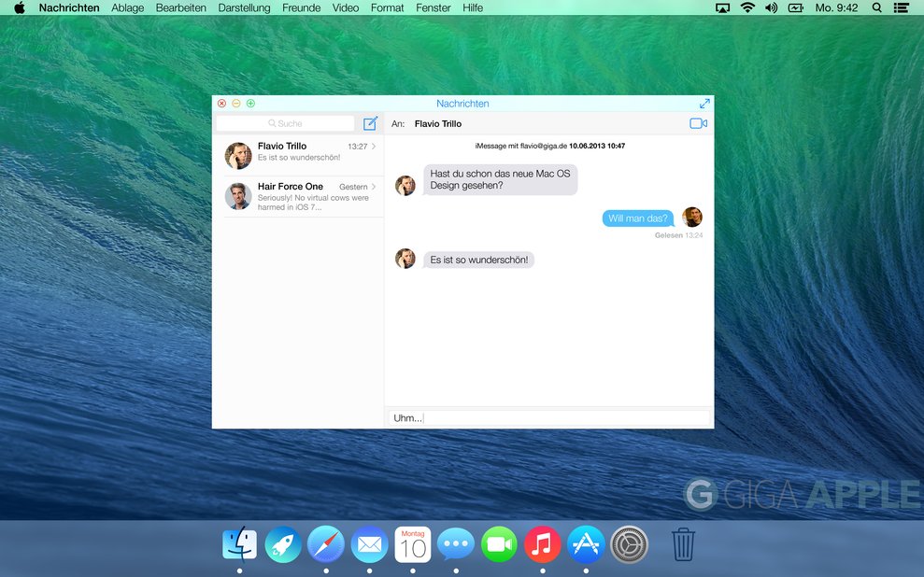Open AirPlay display menu bar icon
The width and height of the screenshot is (924, 577).
pos(722,7)
